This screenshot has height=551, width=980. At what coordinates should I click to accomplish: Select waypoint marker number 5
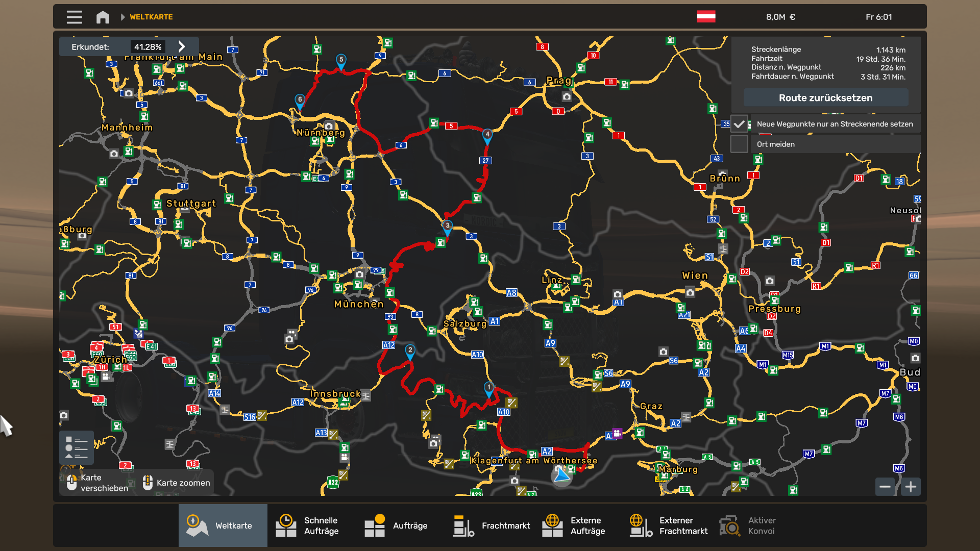click(341, 60)
